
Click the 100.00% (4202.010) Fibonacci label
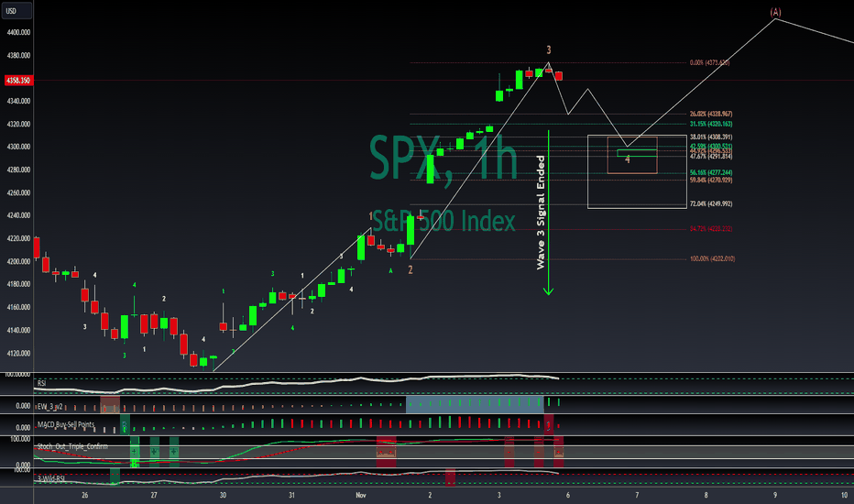pos(712,258)
